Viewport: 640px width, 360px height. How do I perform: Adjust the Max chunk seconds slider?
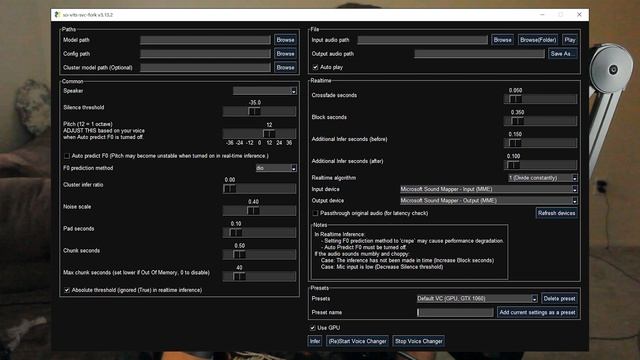(260, 277)
